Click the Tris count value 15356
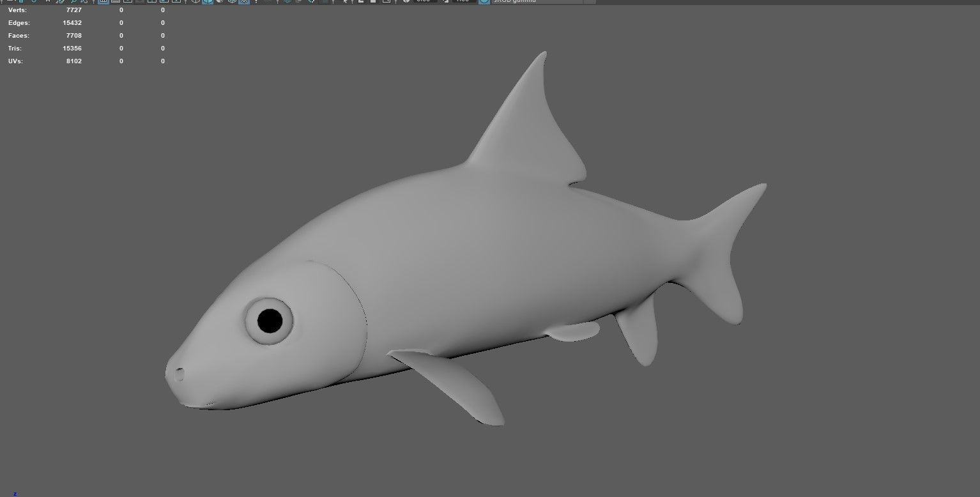 [72, 49]
